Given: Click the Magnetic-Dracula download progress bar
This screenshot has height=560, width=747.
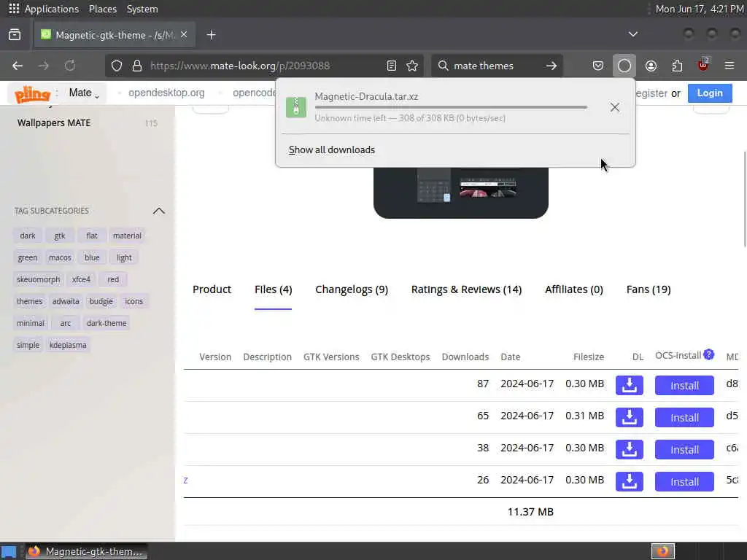Looking at the screenshot, I should 451,108.
